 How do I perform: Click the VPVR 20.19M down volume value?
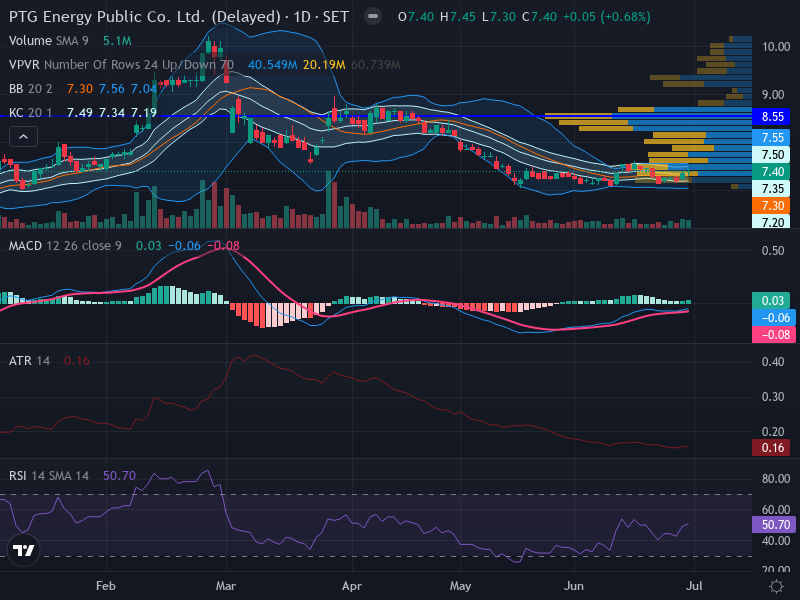point(324,65)
